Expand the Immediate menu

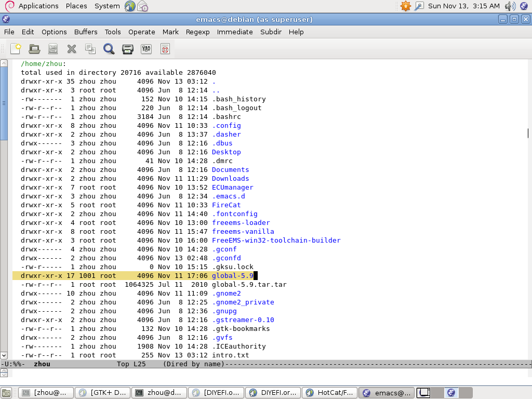[x=235, y=32]
